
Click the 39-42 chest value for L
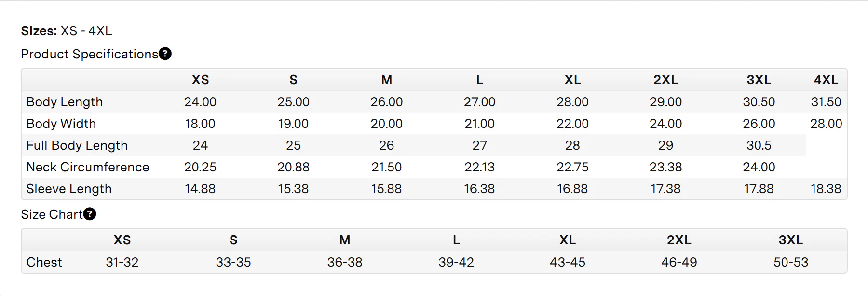(456, 262)
